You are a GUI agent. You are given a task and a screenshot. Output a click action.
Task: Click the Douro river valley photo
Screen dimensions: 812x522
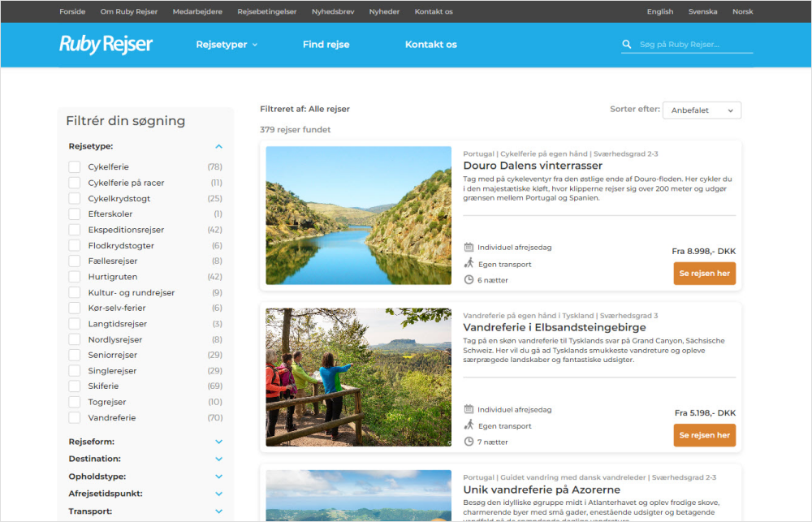[358, 215]
